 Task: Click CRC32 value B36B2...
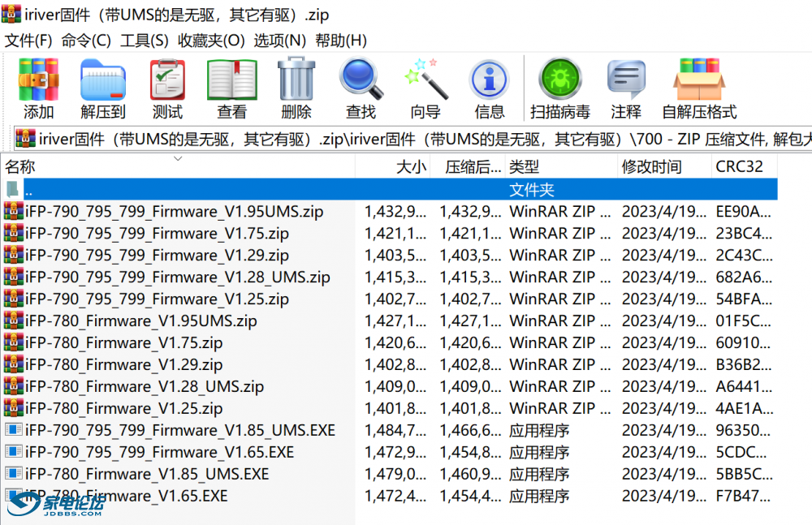[744, 364]
